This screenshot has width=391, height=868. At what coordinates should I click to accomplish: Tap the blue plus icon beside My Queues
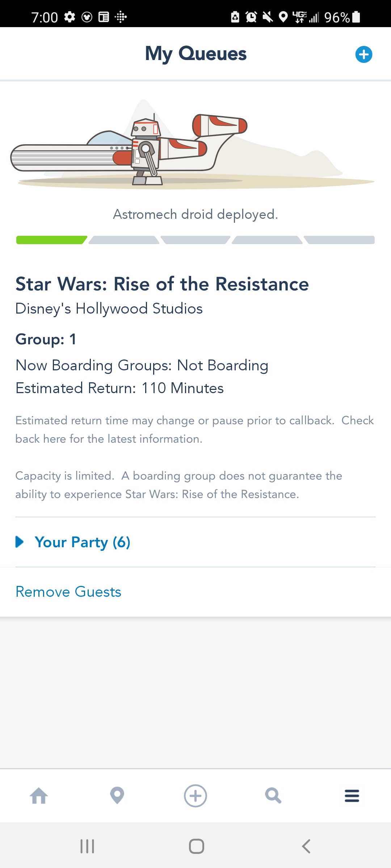(x=363, y=55)
